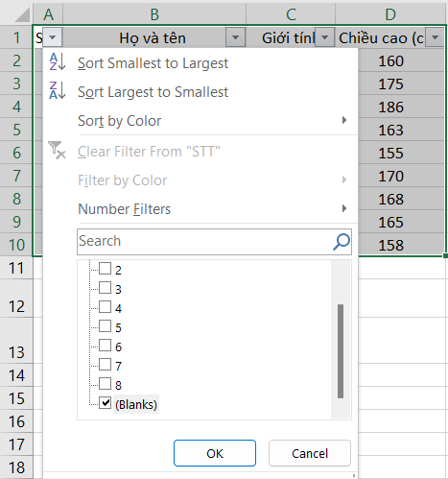
Task: Choose Sort Smallest to Largest
Action: [153, 63]
